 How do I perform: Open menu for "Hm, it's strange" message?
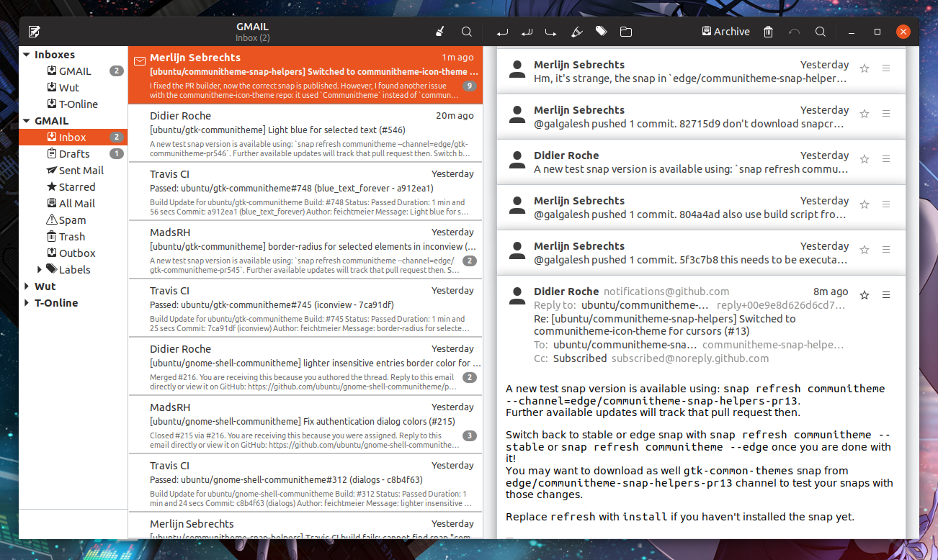tap(886, 68)
